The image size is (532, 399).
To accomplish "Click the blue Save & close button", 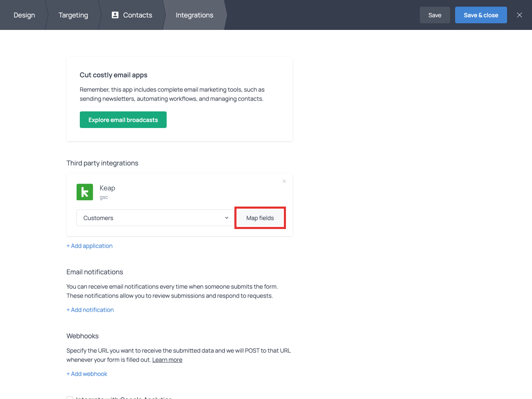I will pos(480,15).
